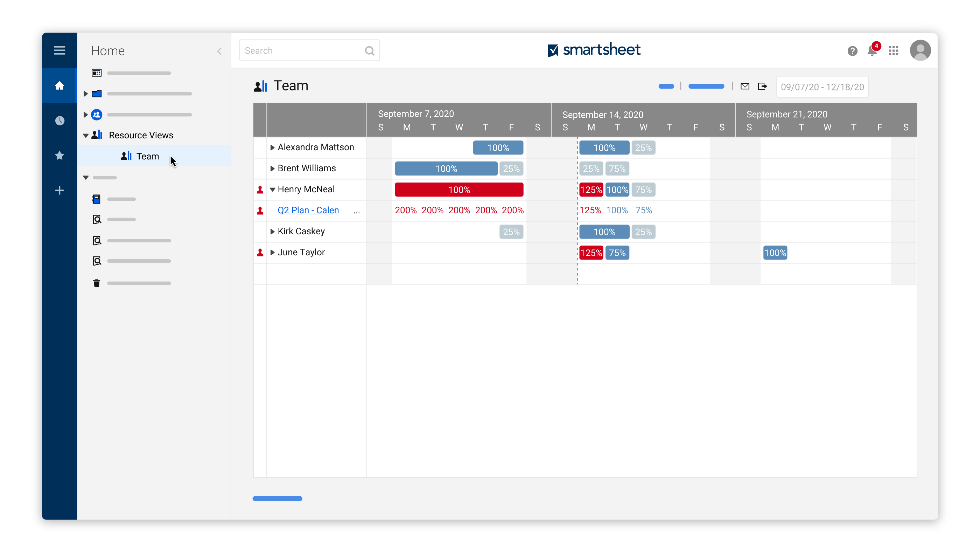Open the trash bin icon
This screenshot has height=552, width=980.
click(97, 283)
